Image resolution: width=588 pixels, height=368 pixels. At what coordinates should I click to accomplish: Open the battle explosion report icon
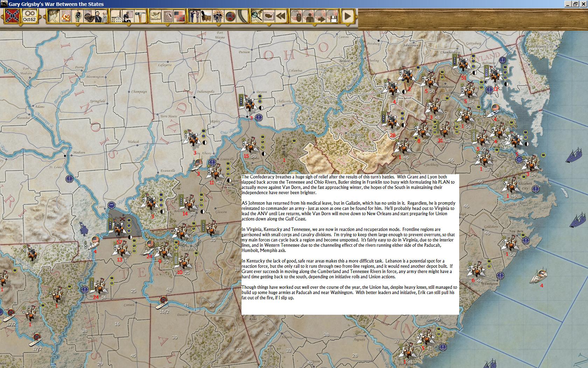[x=65, y=16]
